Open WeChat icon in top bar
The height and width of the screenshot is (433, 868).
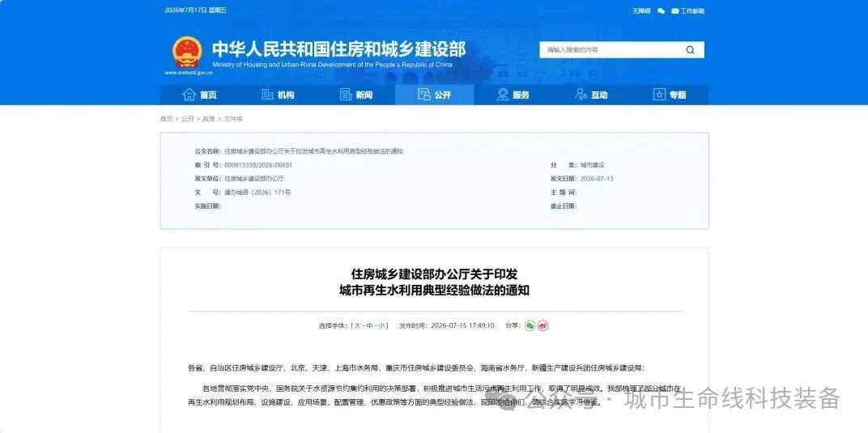pyautogui.click(x=661, y=11)
